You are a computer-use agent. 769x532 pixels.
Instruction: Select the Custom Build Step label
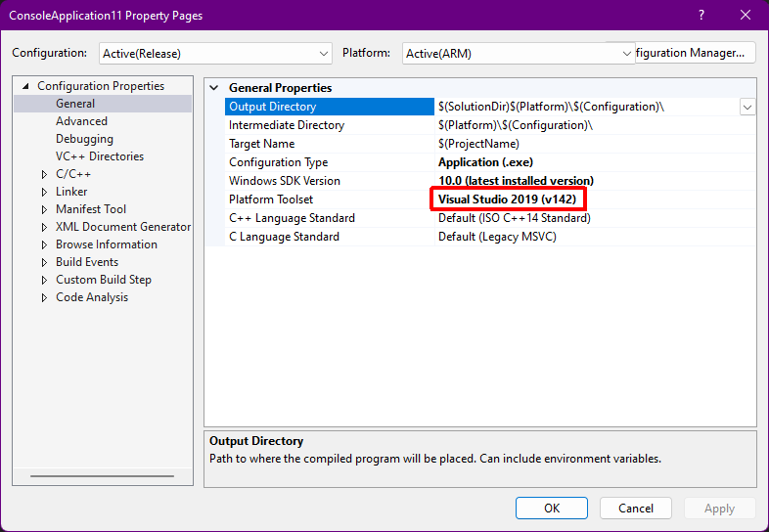(104, 280)
